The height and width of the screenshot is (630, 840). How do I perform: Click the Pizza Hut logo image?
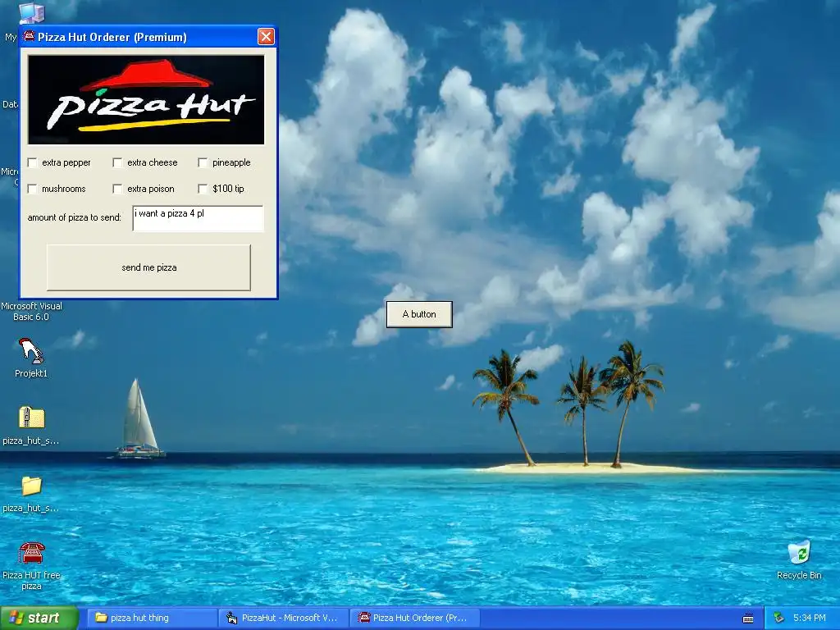146,99
